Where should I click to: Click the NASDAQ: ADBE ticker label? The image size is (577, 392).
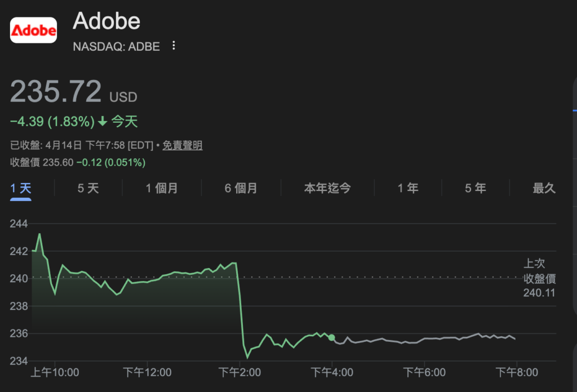tap(117, 47)
